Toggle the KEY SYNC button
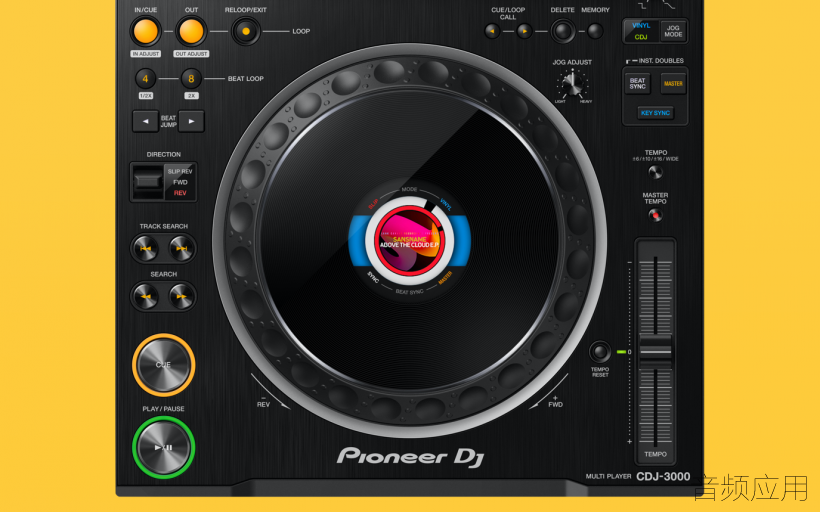The width and height of the screenshot is (820, 512). 655,113
